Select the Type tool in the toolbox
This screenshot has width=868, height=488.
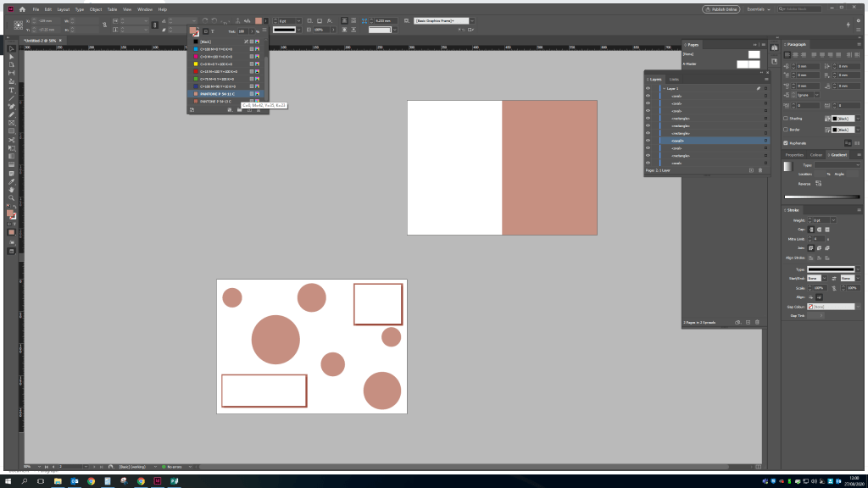point(11,90)
